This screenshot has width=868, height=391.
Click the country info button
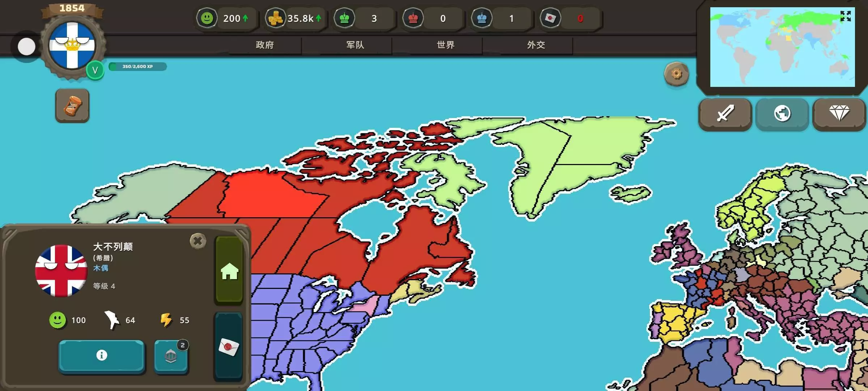click(x=102, y=356)
